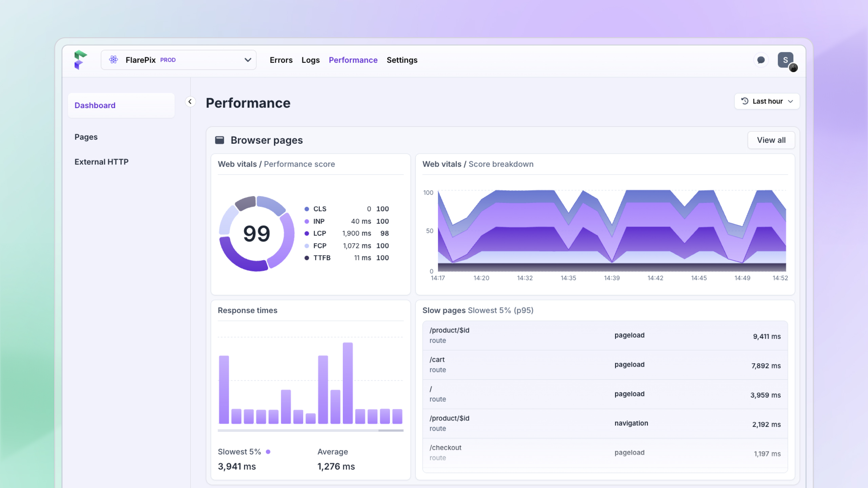Image resolution: width=868 pixels, height=488 pixels.
Task: Click the LCP legend dot
Action: 307,233
